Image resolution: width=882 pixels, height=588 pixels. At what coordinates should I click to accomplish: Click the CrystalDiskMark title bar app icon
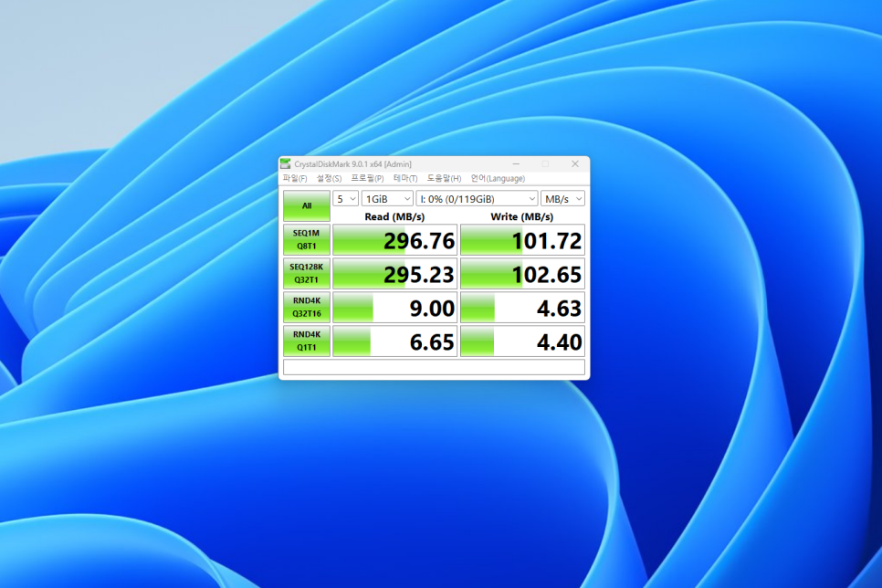(x=286, y=164)
